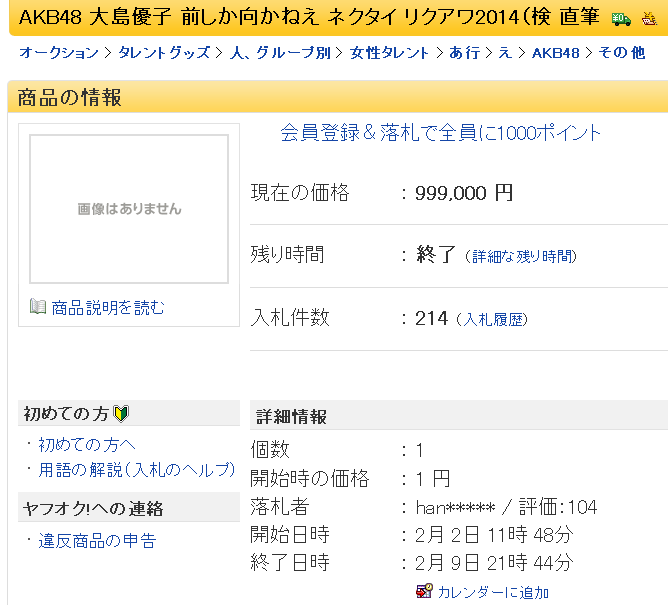Click the 入札件数 label
Image resolution: width=668 pixels, height=605 pixels.
[x=290, y=318]
